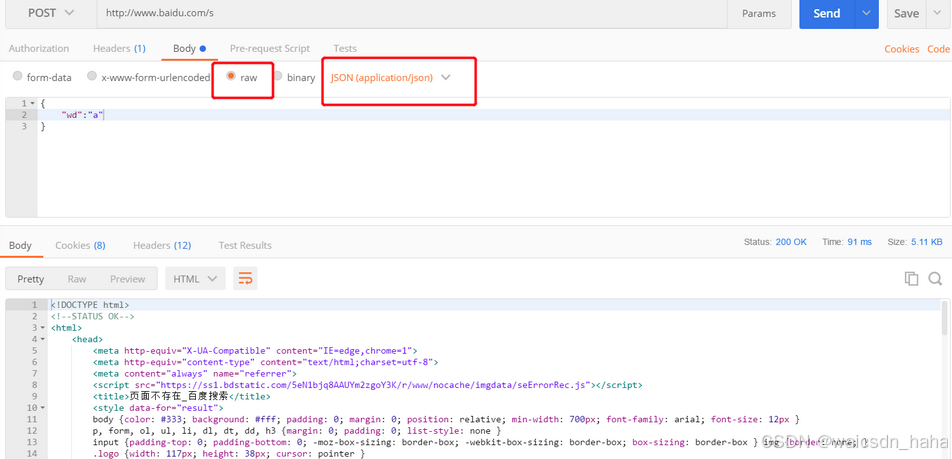
Task: Open the Pre-request Script tab
Action: [x=270, y=49]
